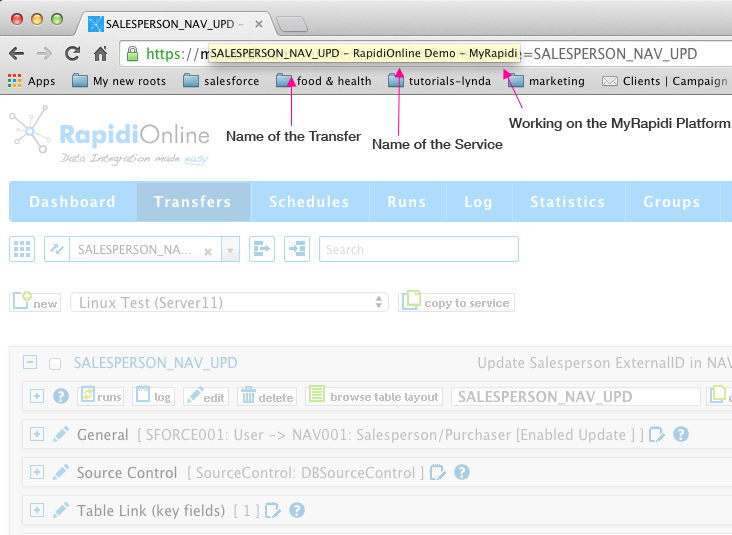
Task: Reload the page with the refresh icon
Action: pos(72,54)
